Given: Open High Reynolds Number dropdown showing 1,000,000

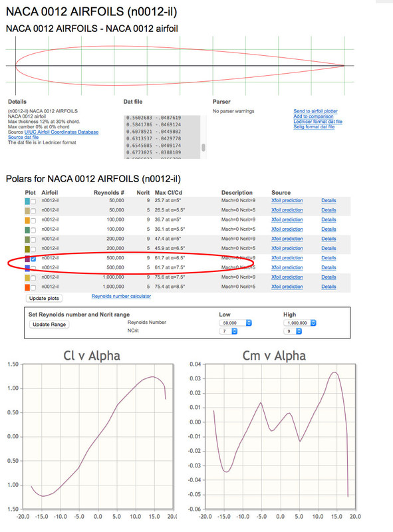Looking at the screenshot, I should coord(300,323).
